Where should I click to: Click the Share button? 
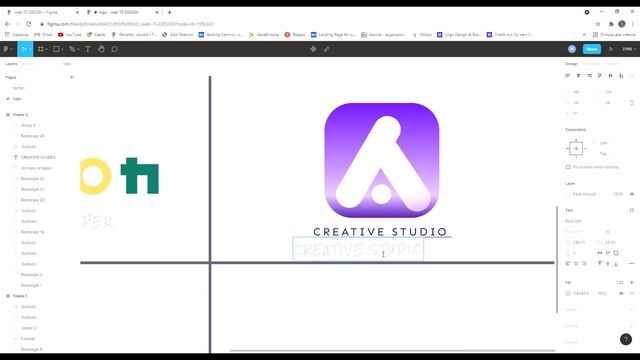[x=592, y=49]
